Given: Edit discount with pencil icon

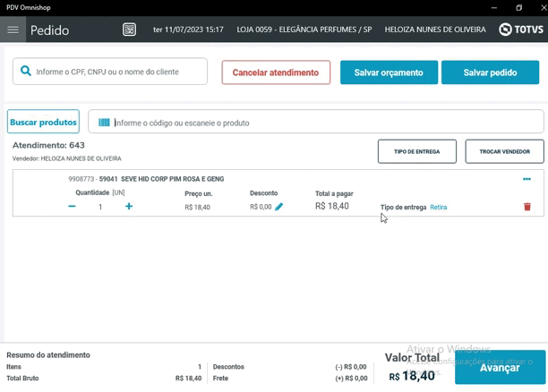Looking at the screenshot, I should [279, 207].
